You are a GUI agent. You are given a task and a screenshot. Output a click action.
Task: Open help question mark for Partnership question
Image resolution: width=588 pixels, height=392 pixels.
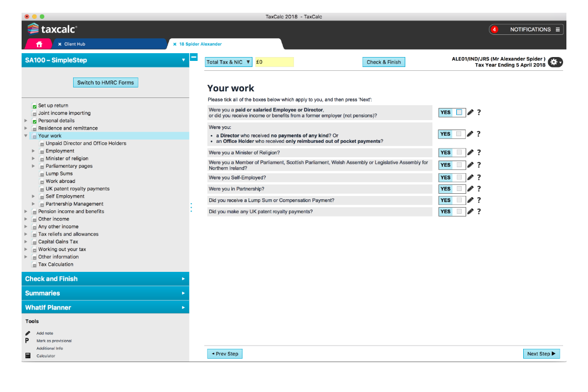coord(478,189)
